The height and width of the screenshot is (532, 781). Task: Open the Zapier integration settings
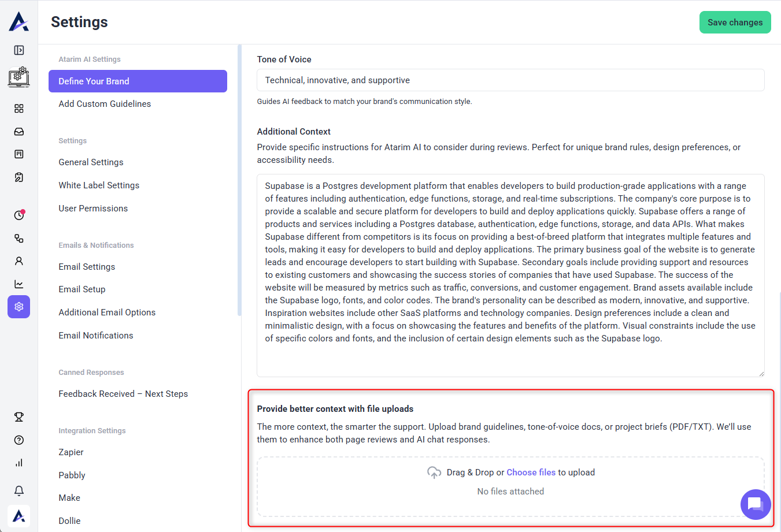click(x=71, y=452)
